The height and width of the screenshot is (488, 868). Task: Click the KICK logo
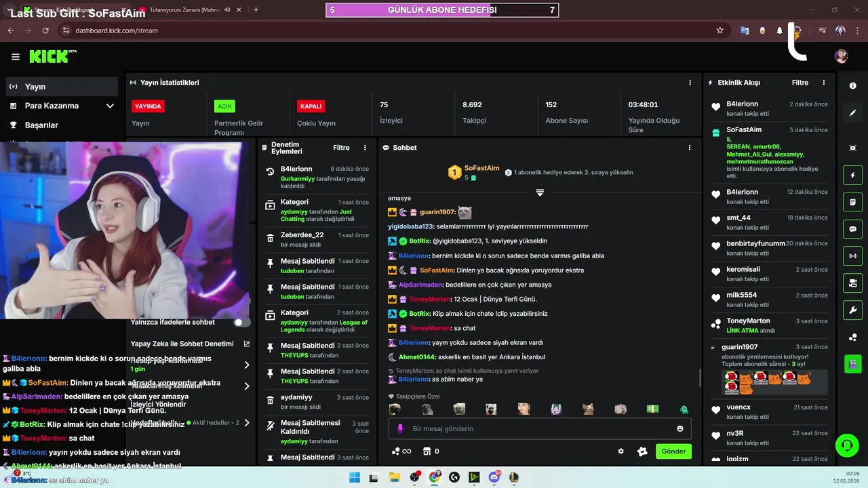click(x=52, y=56)
